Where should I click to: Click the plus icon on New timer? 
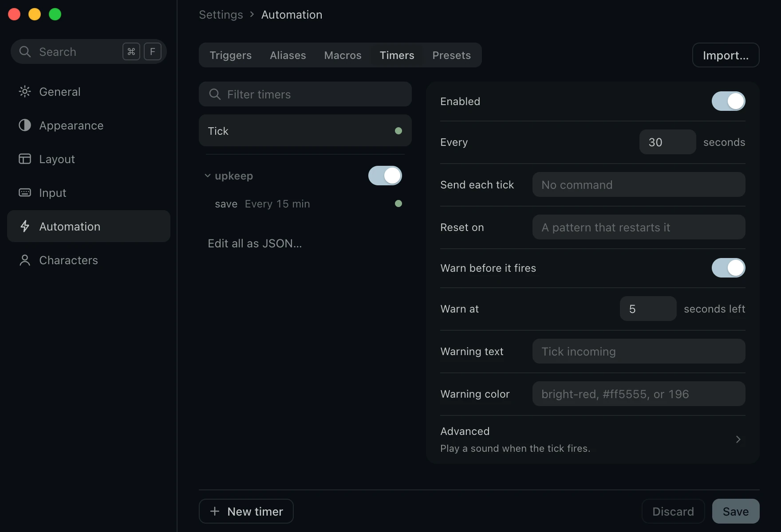click(x=215, y=511)
